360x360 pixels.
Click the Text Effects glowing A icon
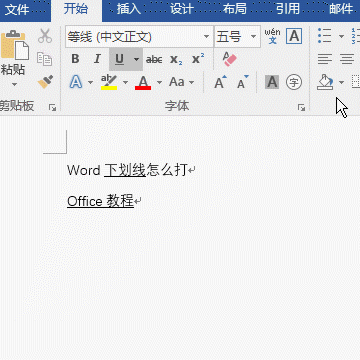(76, 82)
